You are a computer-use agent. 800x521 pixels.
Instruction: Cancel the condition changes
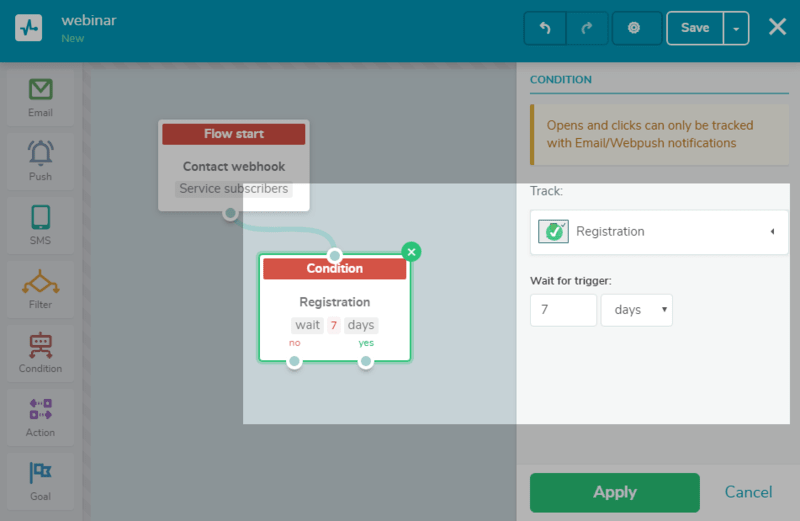click(x=748, y=492)
